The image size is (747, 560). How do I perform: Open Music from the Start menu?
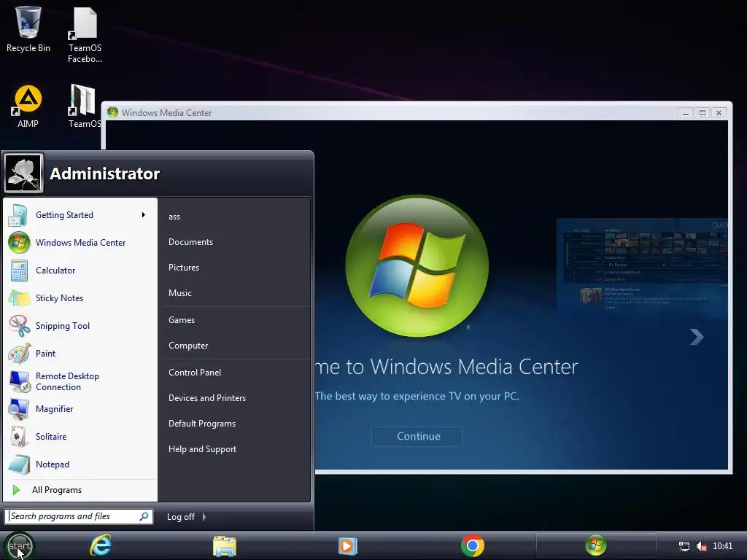click(x=180, y=293)
